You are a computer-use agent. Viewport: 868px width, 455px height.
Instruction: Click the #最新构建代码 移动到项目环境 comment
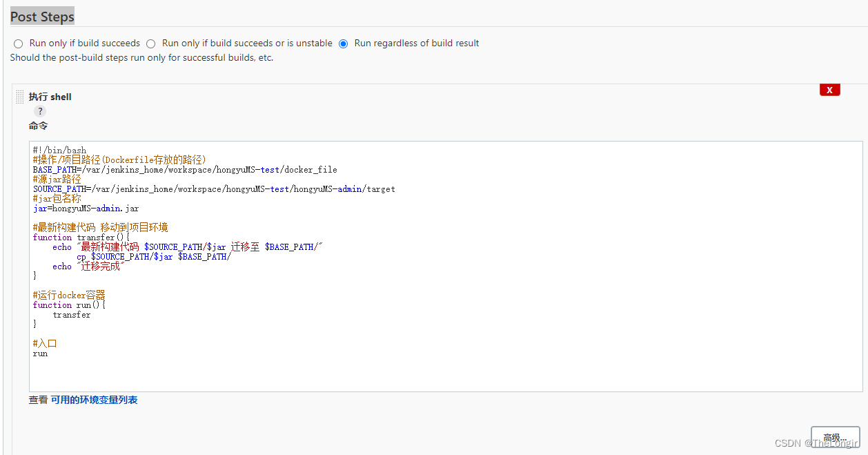point(100,227)
